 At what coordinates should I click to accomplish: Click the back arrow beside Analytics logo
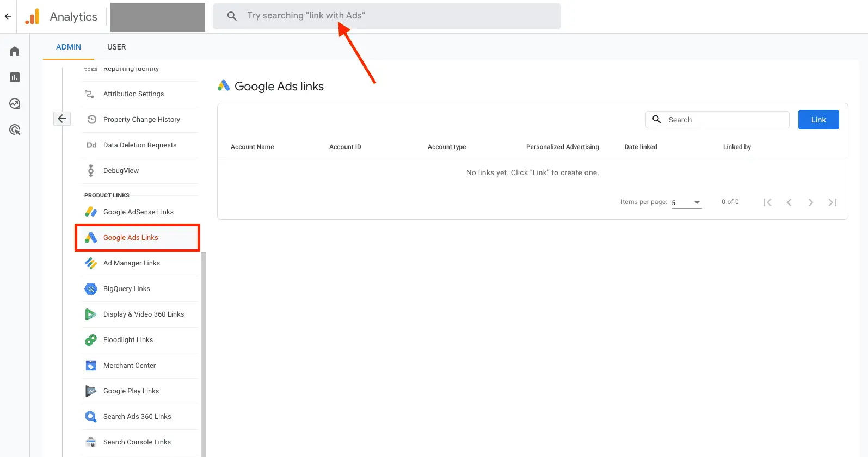[8, 16]
